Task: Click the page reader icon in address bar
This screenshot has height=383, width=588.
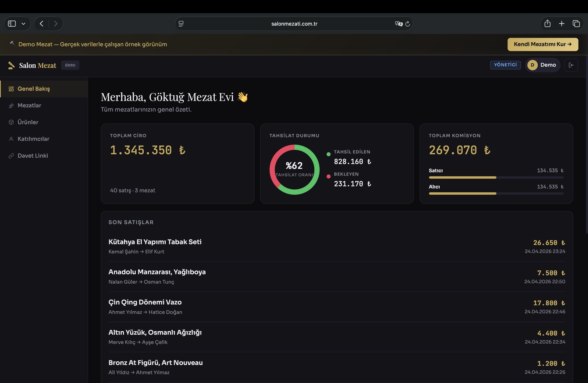Action: [x=181, y=24]
